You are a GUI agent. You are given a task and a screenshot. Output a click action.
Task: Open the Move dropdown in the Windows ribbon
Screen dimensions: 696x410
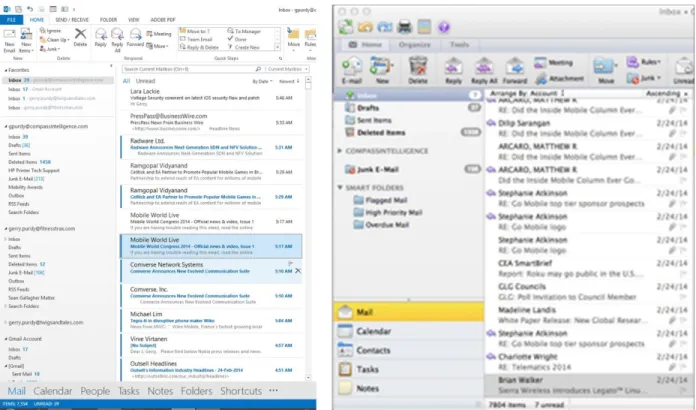(x=293, y=39)
